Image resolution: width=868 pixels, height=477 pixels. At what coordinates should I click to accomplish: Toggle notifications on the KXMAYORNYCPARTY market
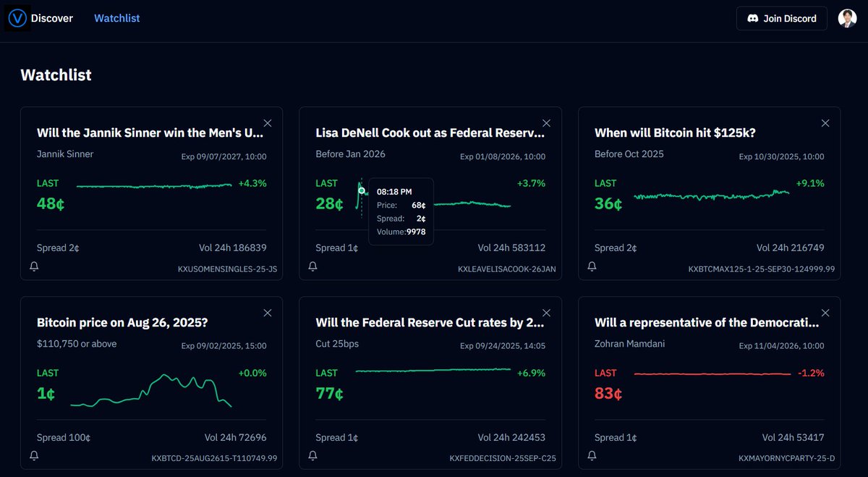[x=592, y=456]
